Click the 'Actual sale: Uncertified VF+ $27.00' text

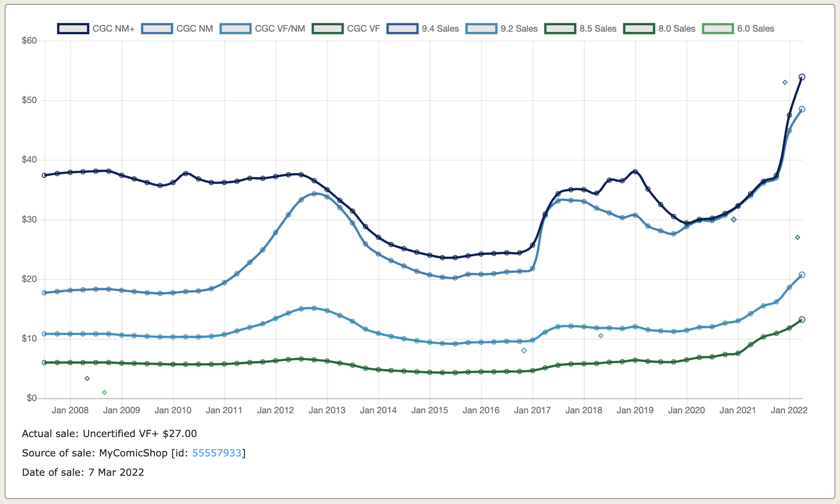click(110, 434)
